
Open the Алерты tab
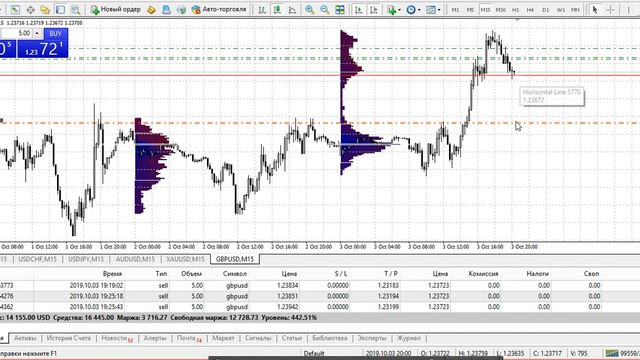click(x=155, y=338)
